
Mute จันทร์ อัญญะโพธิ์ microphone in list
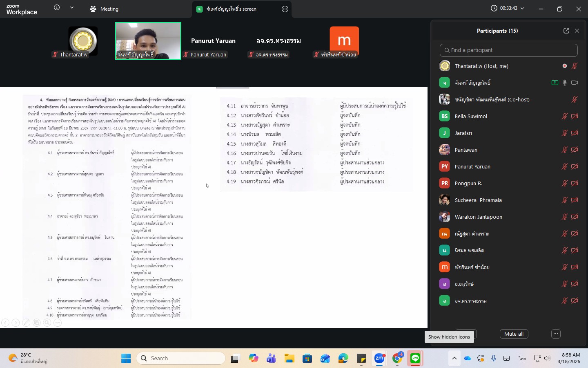(x=565, y=83)
